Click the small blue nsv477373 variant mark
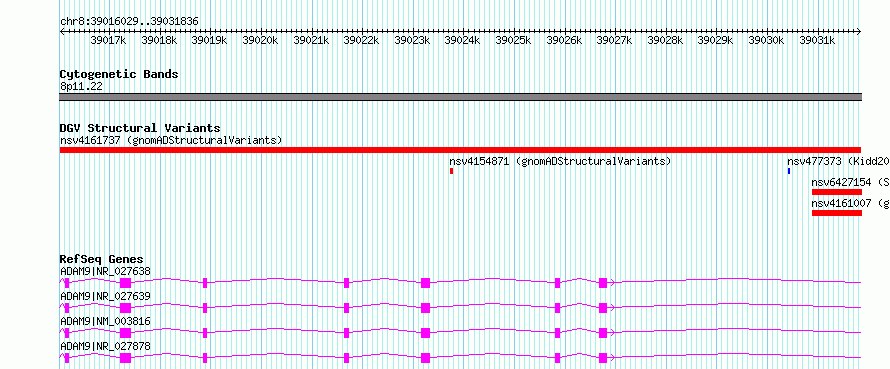The height and width of the screenshot is (369, 890). 789,171
